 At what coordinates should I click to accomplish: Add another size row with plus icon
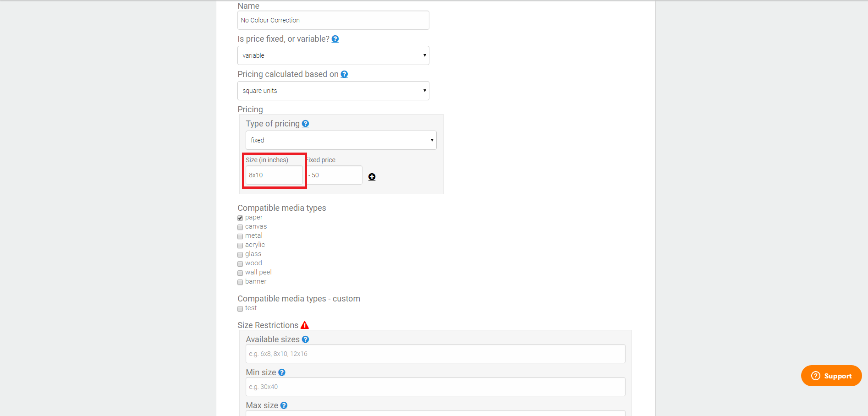pos(372,177)
